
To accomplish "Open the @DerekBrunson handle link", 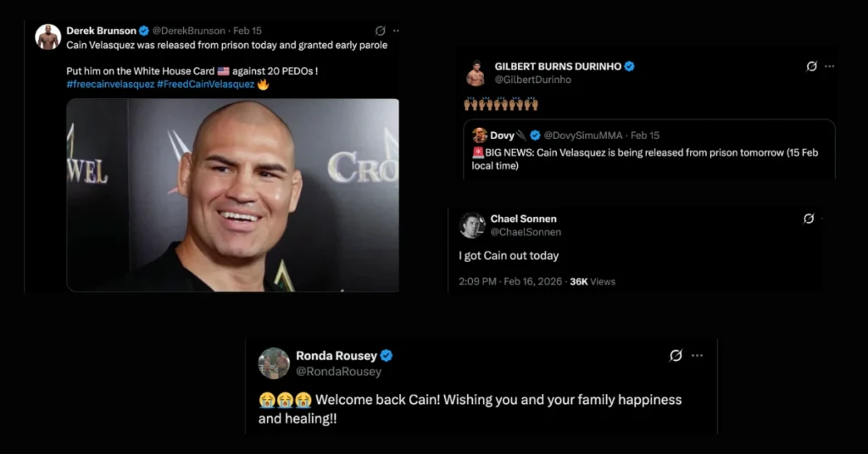I will point(189,31).
